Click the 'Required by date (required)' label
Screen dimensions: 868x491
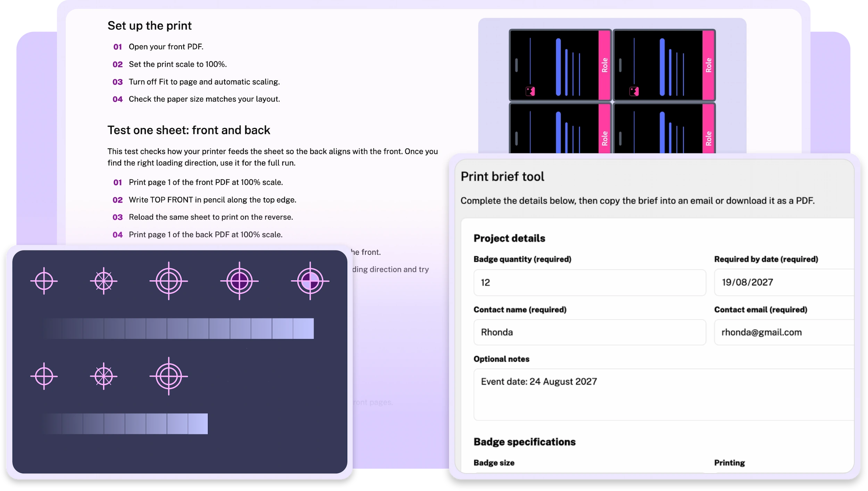tap(766, 259)
